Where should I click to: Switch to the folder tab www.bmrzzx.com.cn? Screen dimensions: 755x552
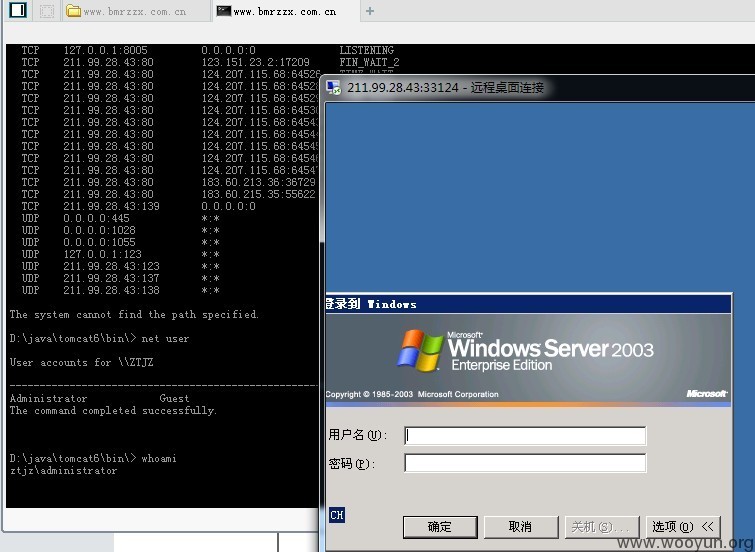pos(137,11)
